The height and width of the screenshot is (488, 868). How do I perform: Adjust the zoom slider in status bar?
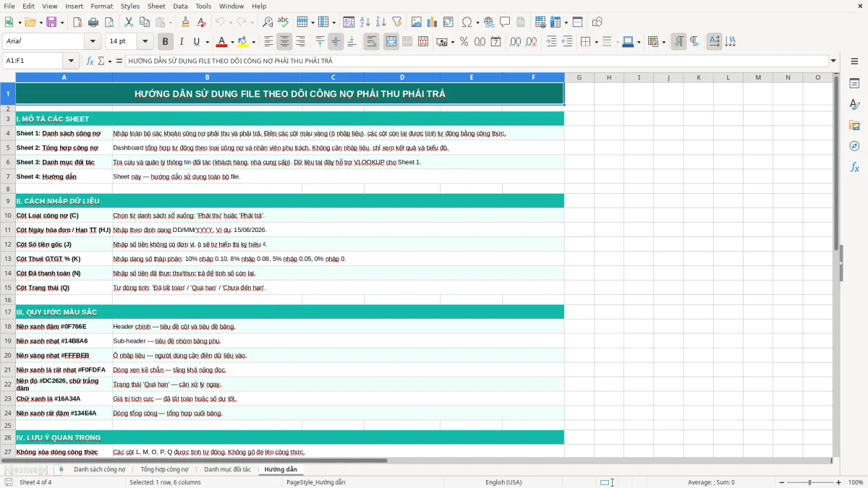point(810,482)
